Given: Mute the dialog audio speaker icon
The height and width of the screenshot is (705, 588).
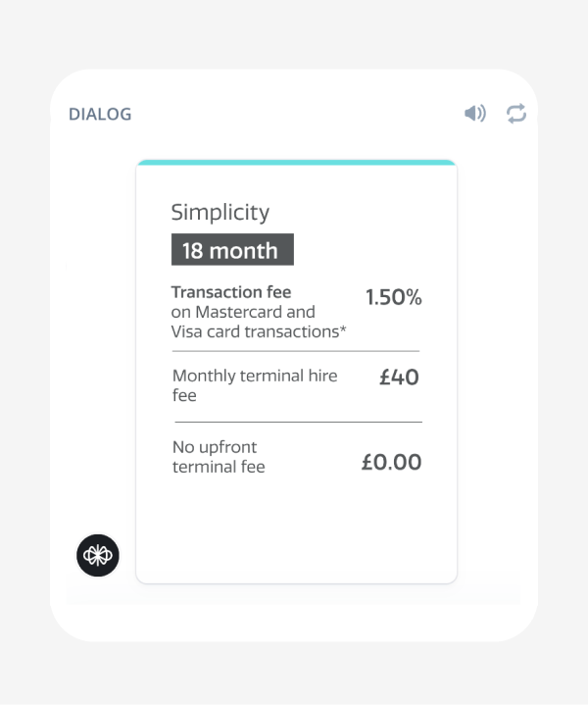Looking at the screenshot, I should pos(474,114).
